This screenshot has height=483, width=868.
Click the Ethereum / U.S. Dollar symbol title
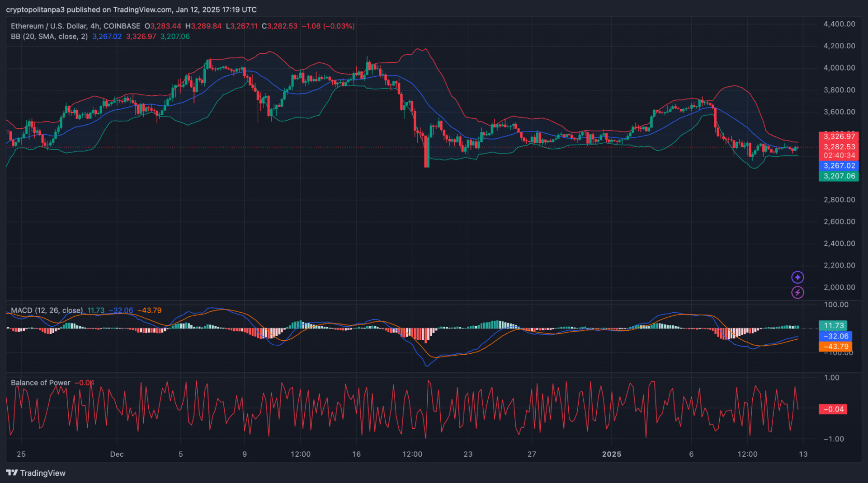pos(75,26)
